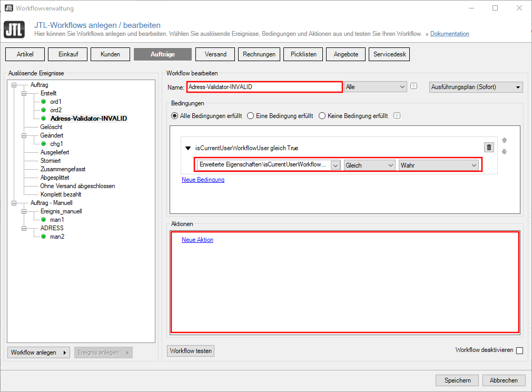
Task: Click Neue Bedingung link
Action: 203,180
